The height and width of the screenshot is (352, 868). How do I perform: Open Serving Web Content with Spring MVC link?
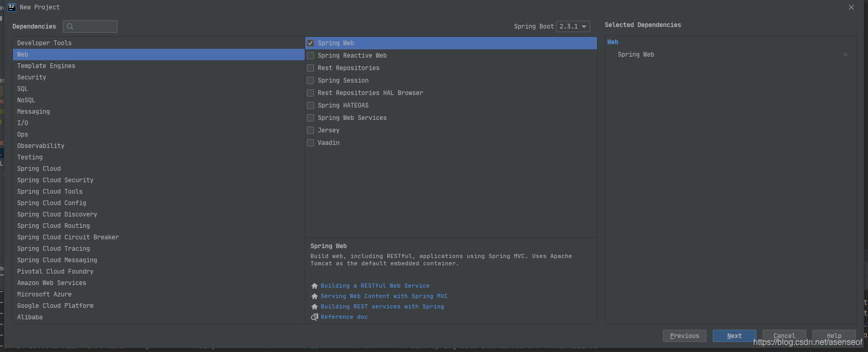384,296
